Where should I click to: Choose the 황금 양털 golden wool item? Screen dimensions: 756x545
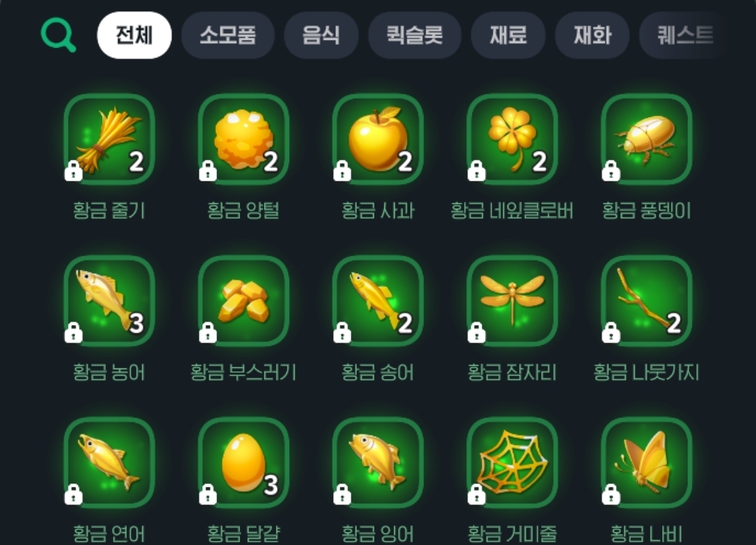point(244,139)
